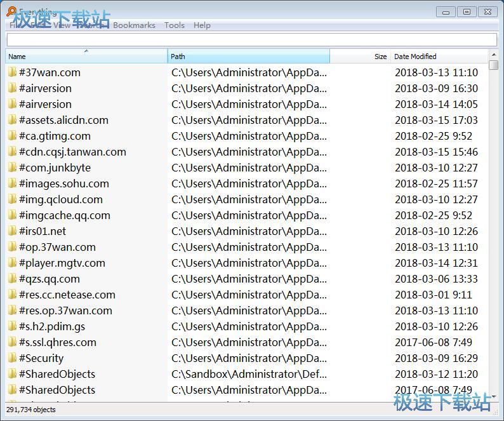
Task: Click the folder icon beside #assets.alicdn.com
Action: [12, 119]
